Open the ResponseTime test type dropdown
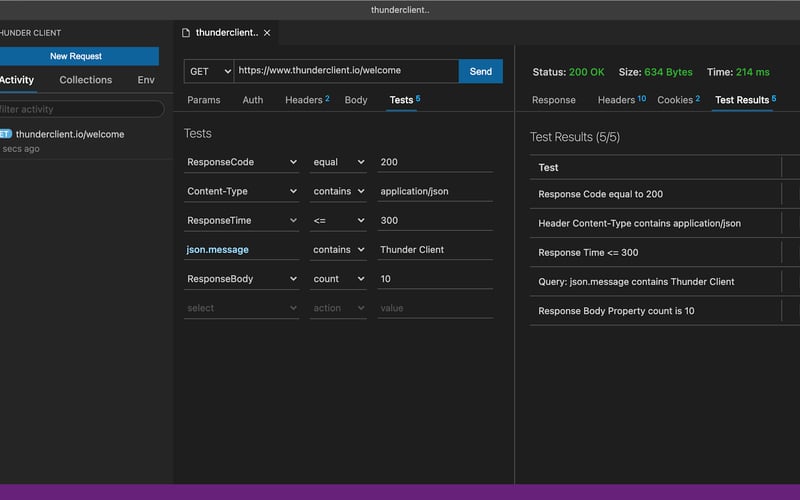The width and height of the screenshot is (800, 500). pos(242,220)
